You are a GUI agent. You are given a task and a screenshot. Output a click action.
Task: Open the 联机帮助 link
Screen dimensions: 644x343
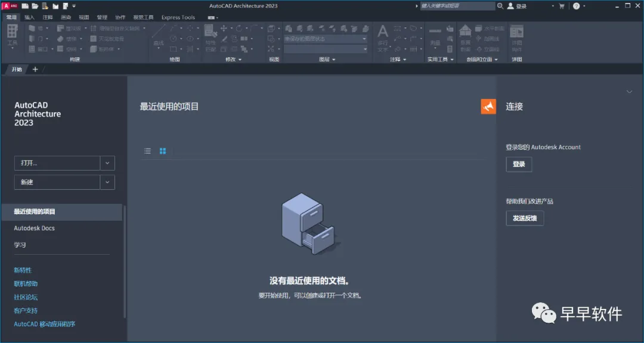[x=26, y=284]
